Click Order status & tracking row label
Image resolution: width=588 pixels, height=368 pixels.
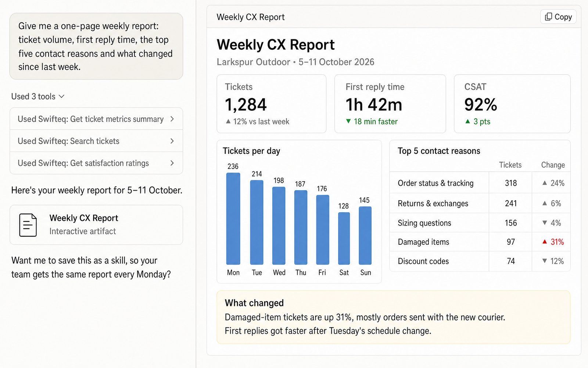coord(435,183)
